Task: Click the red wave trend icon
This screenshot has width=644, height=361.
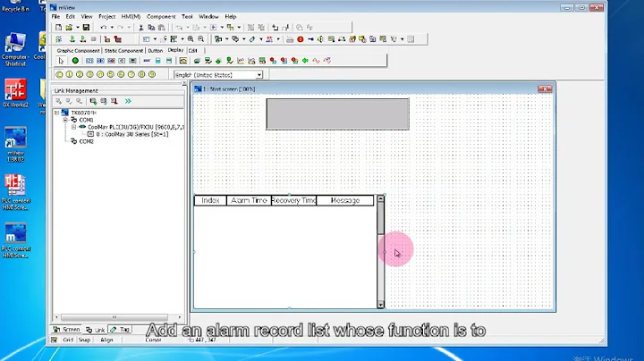Action: 316,61
